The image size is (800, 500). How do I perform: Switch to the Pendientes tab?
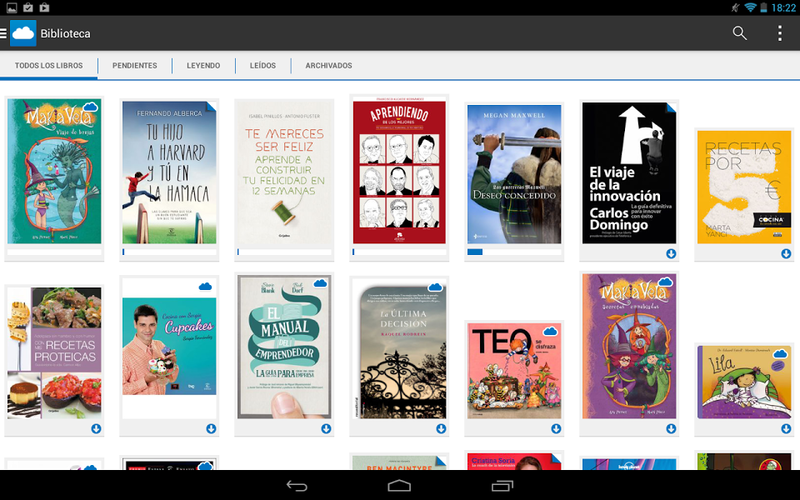pos(135,65)
